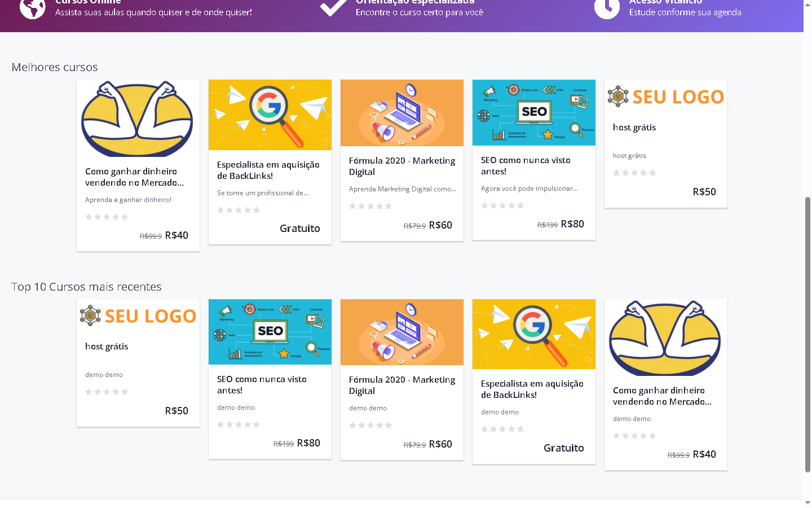This screenshot has height=508, width=812.
Task: Open 'Fórmula 2020 - Marketing Digital' title in Melhores cursos
Action: 402,166
